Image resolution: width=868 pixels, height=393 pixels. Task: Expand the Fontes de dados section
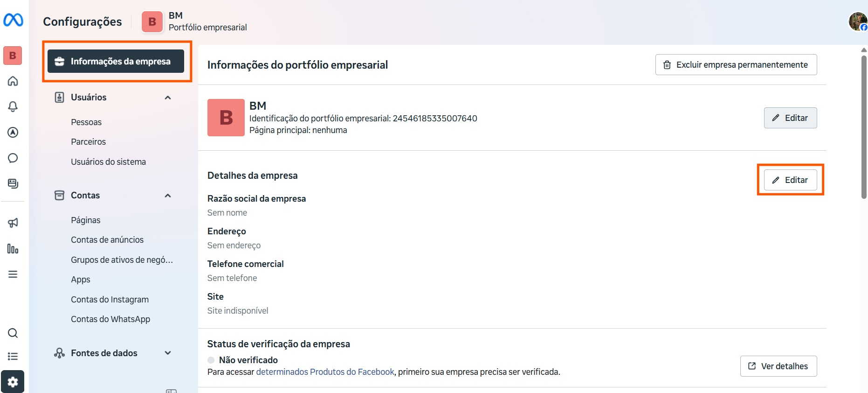tap(168, 353)
